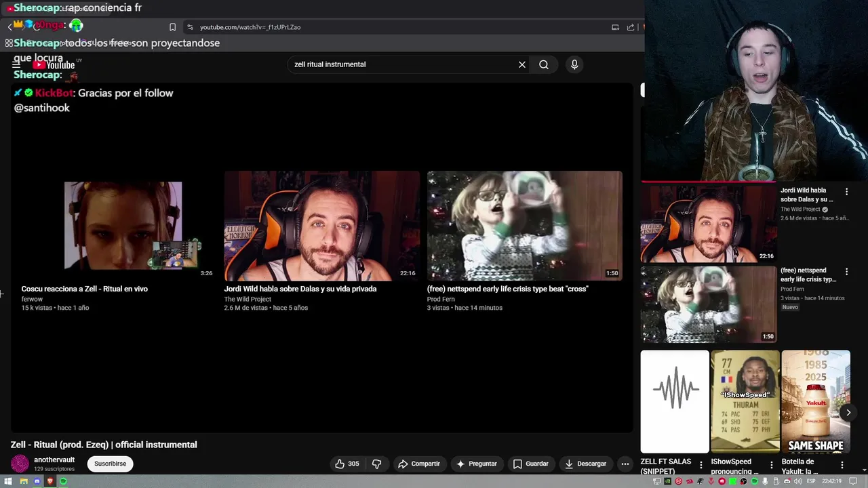Open the apps grid icon on bookmarks bar
The width and height of the screenshot is (868, 488).
coord(9,43)
